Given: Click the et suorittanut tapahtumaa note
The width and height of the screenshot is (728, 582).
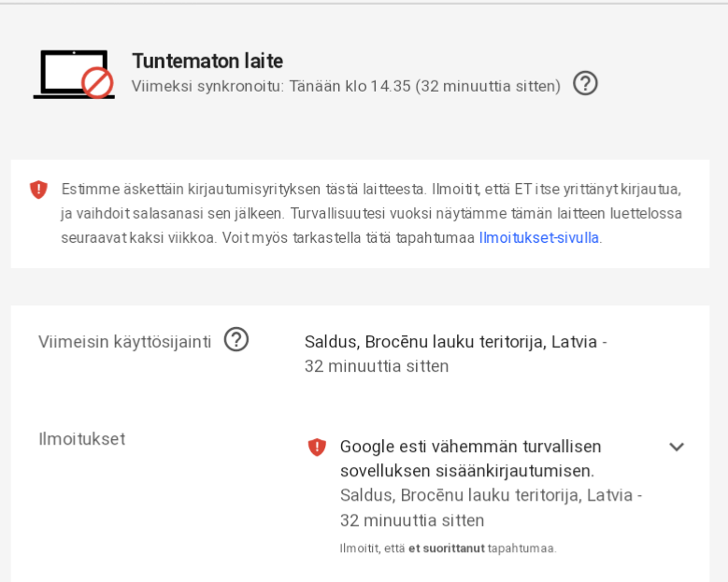Looking at the screenshot, I should (x=448, y=548).
